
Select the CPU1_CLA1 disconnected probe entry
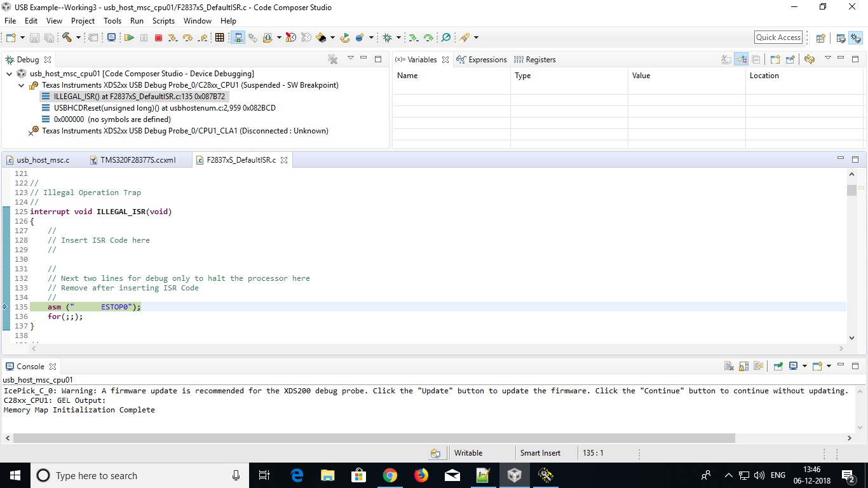point(179,131)
